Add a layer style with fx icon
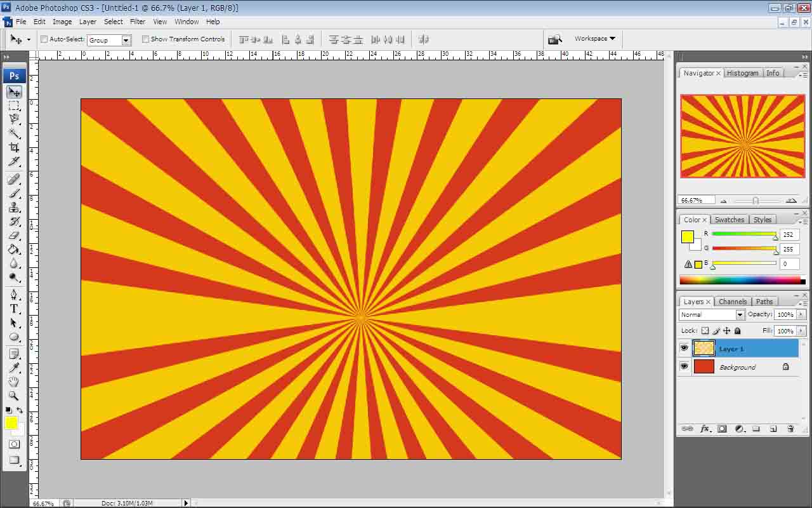 tap(705, 429)
